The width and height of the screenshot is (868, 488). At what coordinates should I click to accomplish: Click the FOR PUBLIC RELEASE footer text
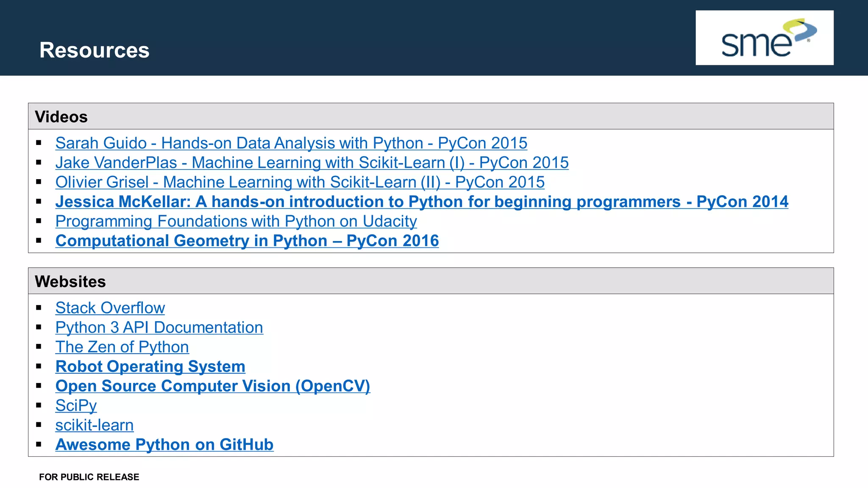(89, 477)
